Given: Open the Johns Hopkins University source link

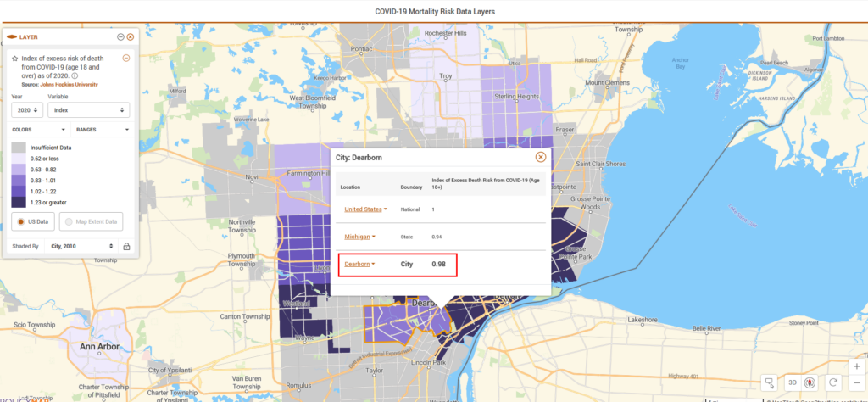Looking at the screenshot, I should tap(69, 85).
